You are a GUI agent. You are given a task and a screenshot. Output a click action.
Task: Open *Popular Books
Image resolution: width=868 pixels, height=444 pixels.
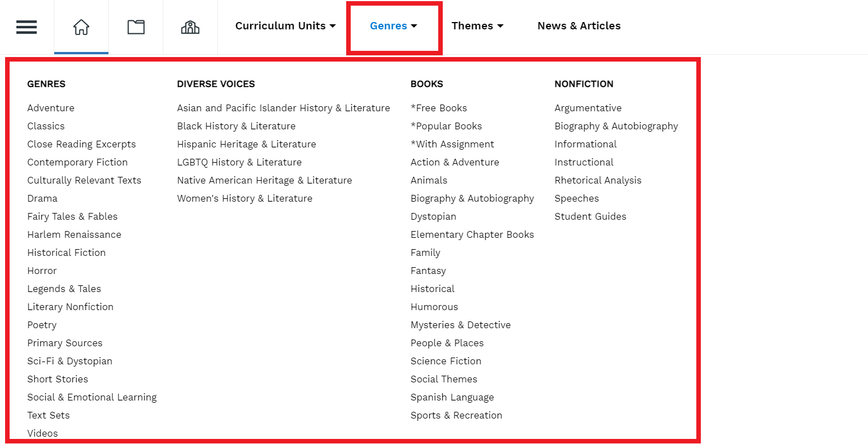coord(446,126)
